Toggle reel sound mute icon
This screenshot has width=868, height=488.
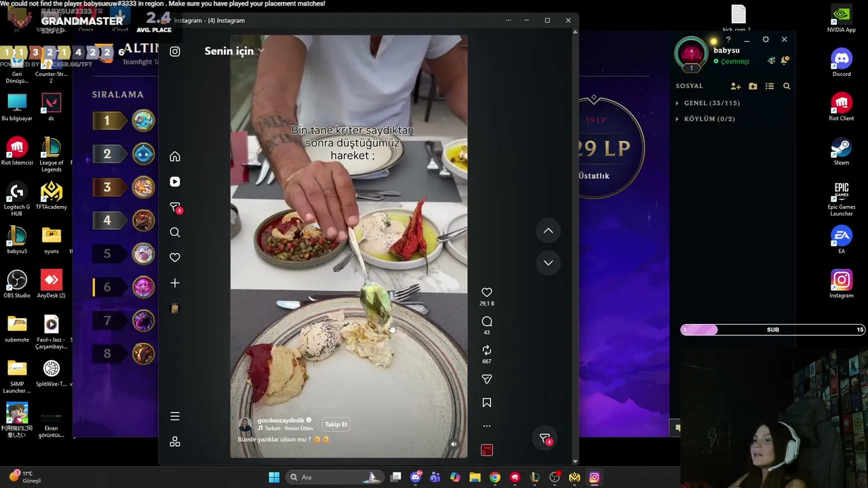[454, 445]
